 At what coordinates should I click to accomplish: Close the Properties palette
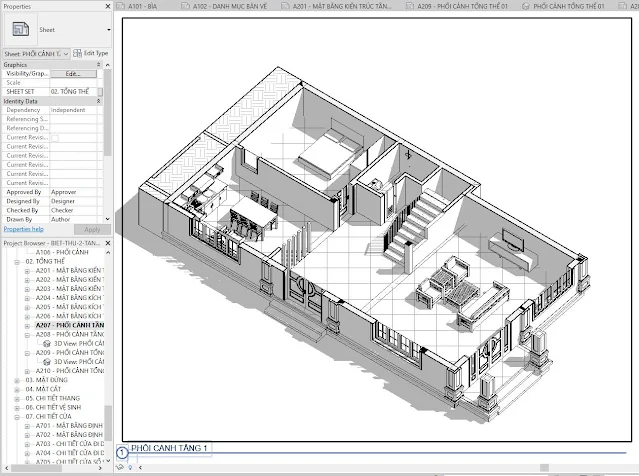108,7
